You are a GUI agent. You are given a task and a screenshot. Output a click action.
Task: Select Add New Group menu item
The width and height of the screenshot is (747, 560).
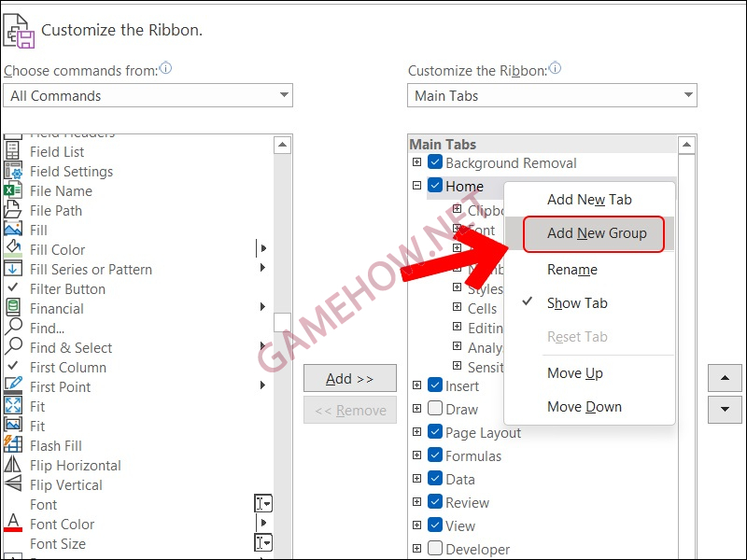[x=596, y=233]
